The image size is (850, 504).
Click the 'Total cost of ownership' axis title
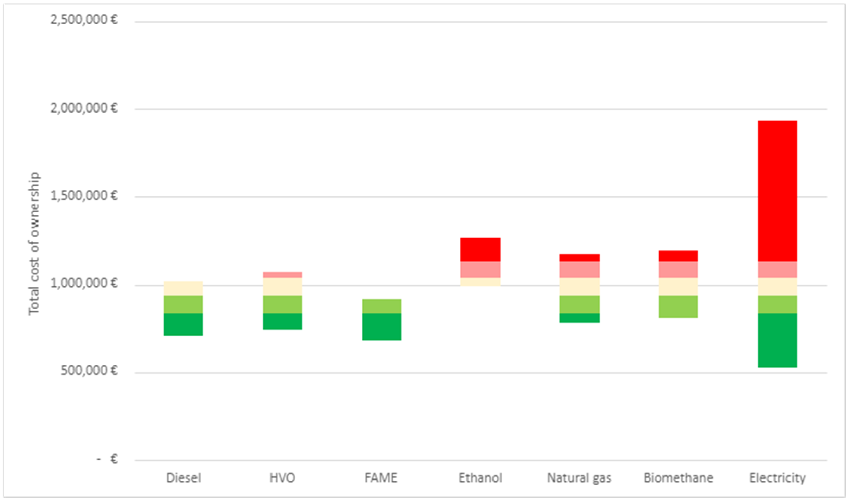[34, 243]
